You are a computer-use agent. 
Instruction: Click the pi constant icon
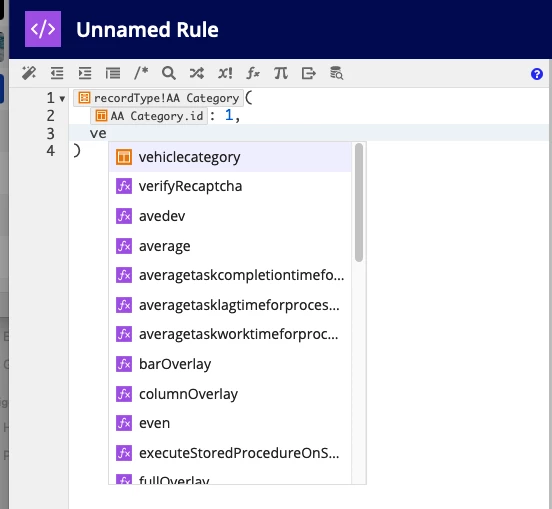pos(281,73)
